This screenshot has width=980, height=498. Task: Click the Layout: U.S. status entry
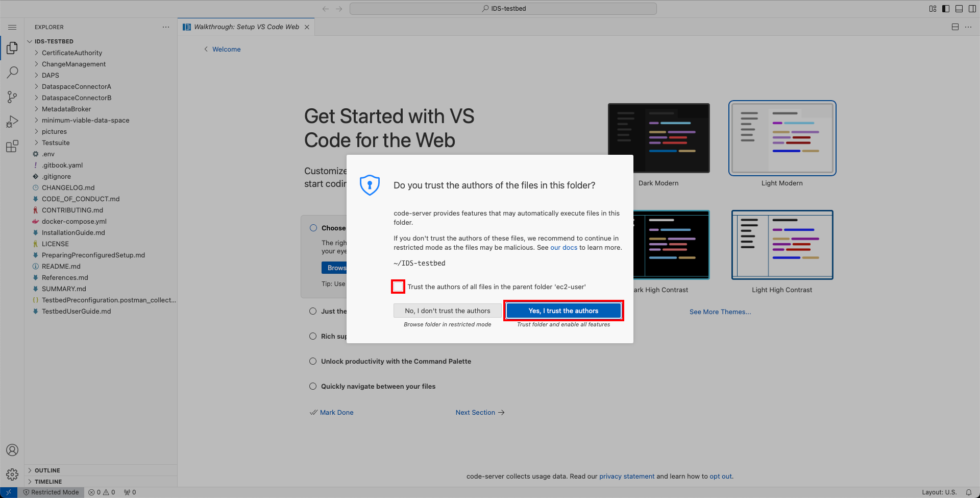939,492
